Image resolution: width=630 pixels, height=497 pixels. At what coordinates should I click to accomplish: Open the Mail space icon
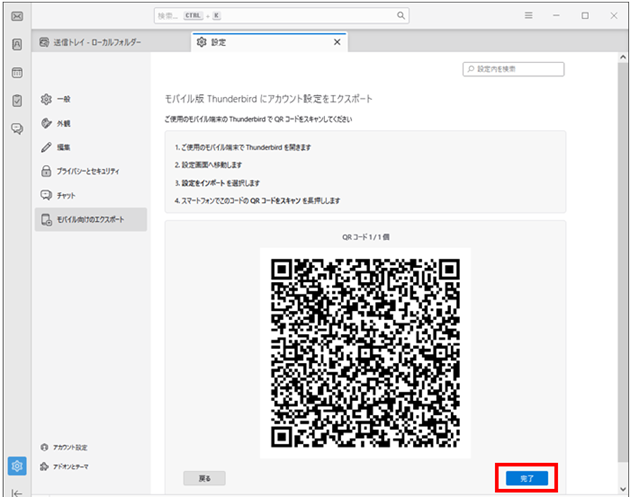[x=17, y=17]
